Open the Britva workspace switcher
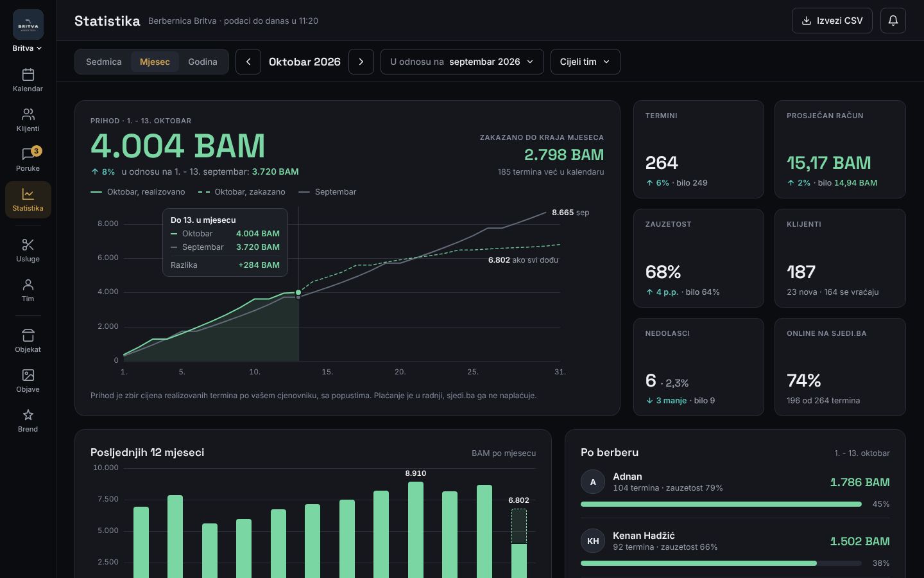The image size is (924, 578). tap(28, 48)
